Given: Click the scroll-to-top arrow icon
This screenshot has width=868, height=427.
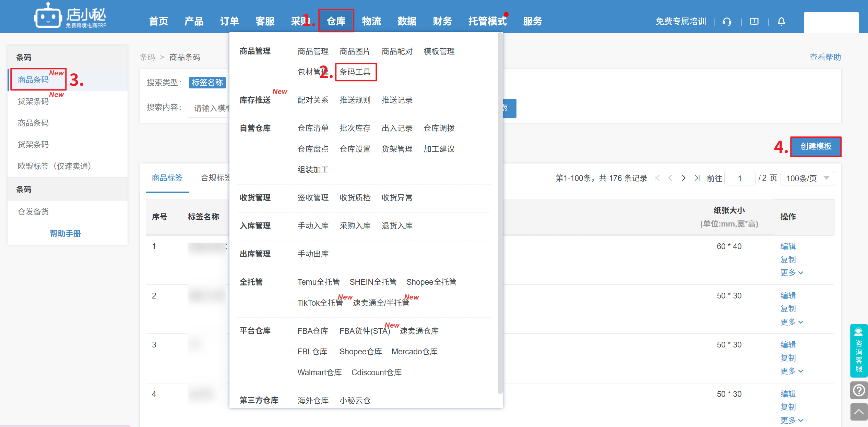Looking at the screenshot, I should tap(858, 412).
